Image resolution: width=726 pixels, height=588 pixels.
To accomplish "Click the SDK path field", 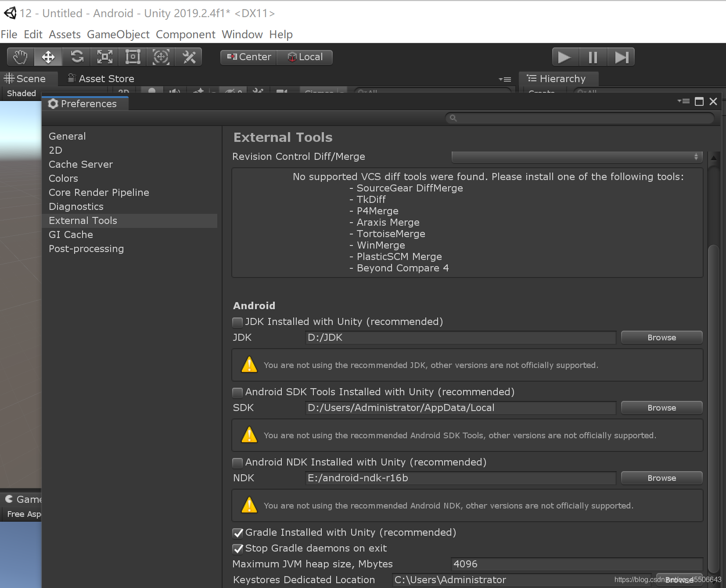I will (460, 408).
